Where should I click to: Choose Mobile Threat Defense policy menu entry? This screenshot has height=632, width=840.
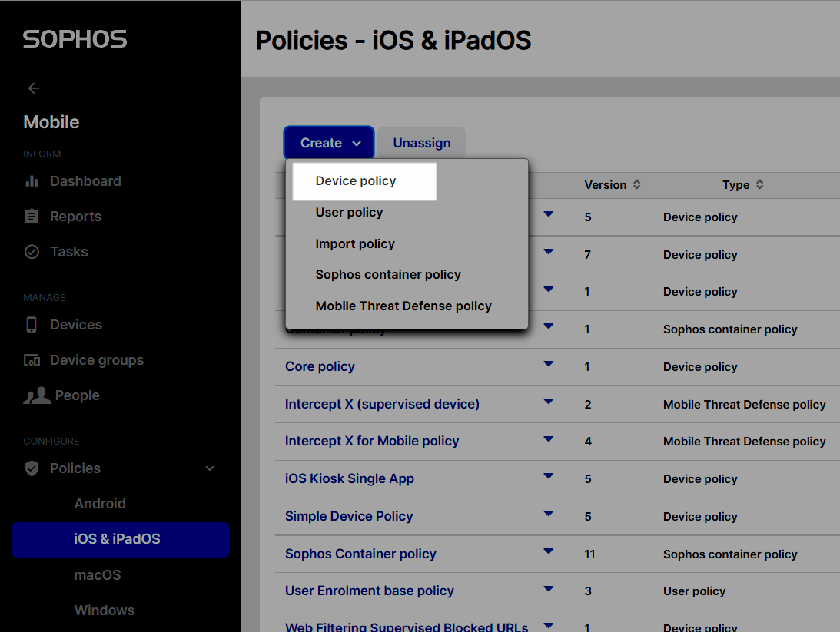coord(403,306)
